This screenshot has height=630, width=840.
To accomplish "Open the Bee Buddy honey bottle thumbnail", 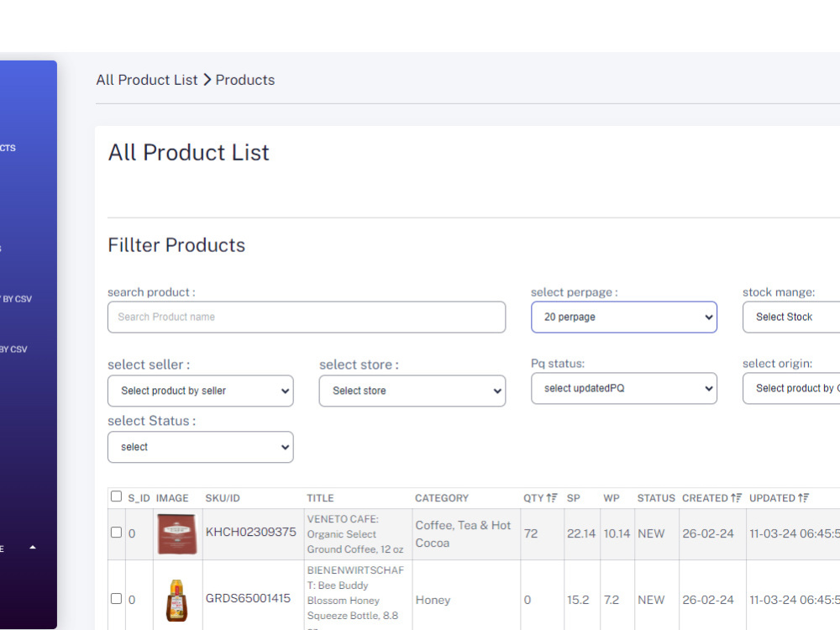I will click(x=176, y=600).
